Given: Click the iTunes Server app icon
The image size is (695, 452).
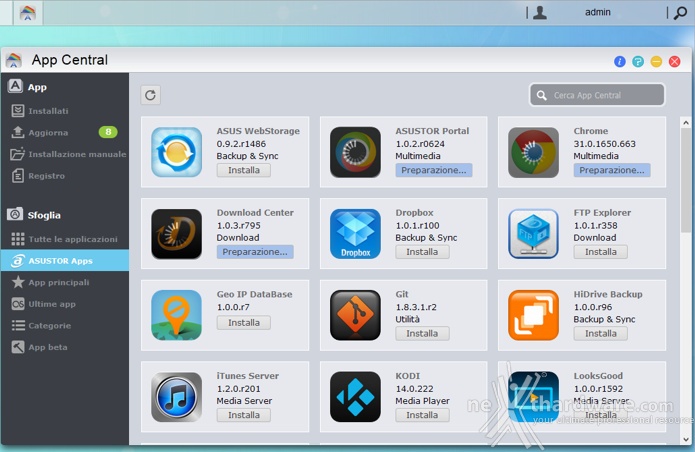Looking at the screenshot, I should point(176,397).
